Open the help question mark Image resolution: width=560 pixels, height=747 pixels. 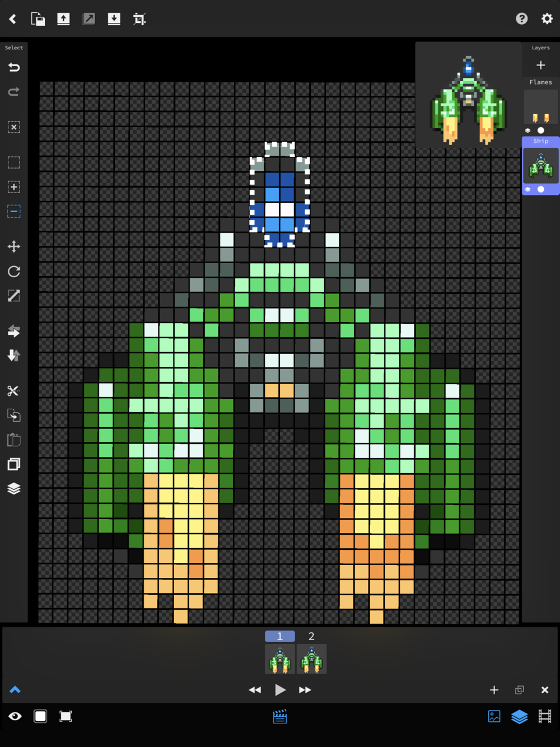[522, 18]
